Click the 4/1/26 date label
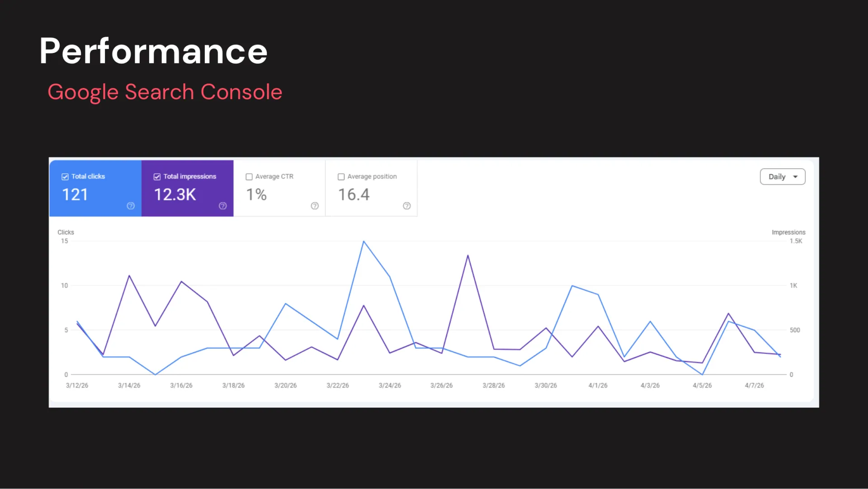The width and height of the screenshot is (868, 489). click(x=598, y=385)
